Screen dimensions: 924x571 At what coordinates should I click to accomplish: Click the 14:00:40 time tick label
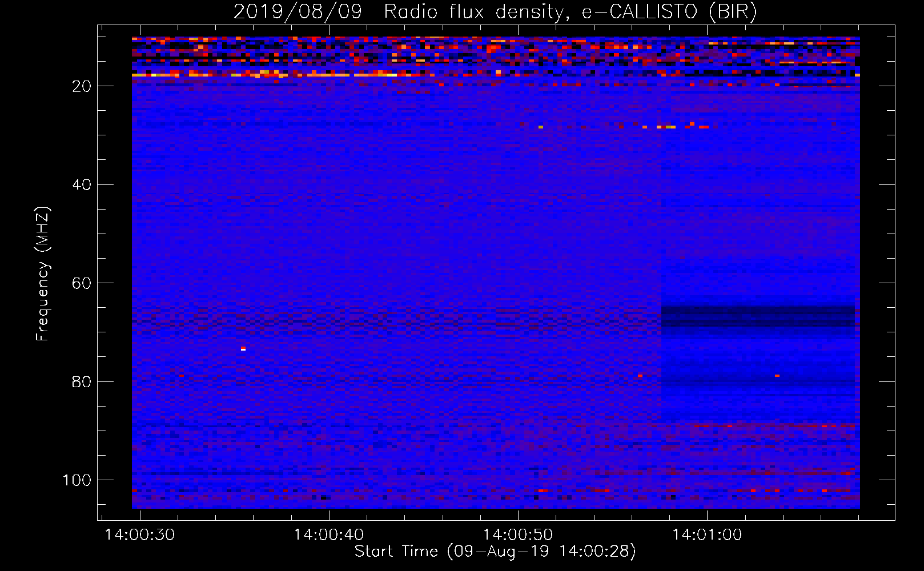(329, 534)
